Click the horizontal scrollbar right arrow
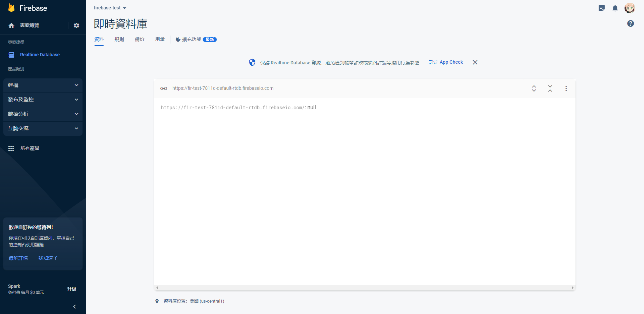The width and height of the screenshot is (644, 314). click(573, 288)
